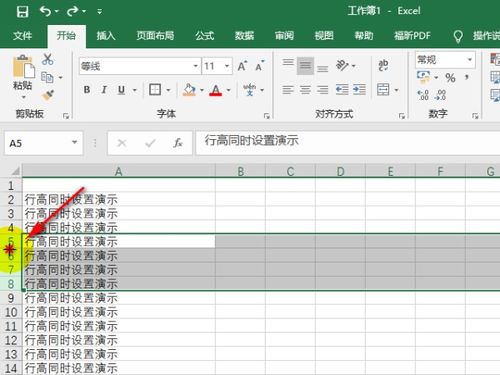Expand the 粘贴 paste options arrow
The image size is (500, 375).
(x=23, y=97)
